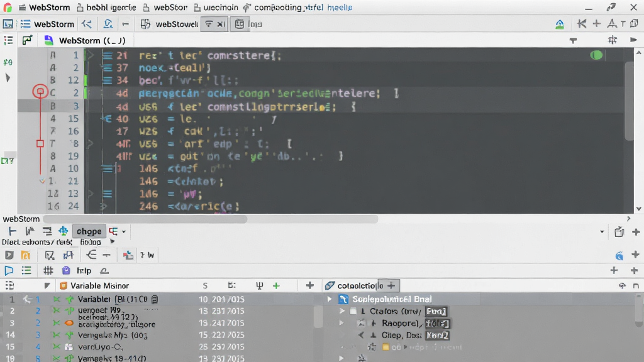Image resolution: width=644 pixels, height=362 pixels.
Task: Click the blue panel icon at the toolbar start
Action: coord(8,25)
